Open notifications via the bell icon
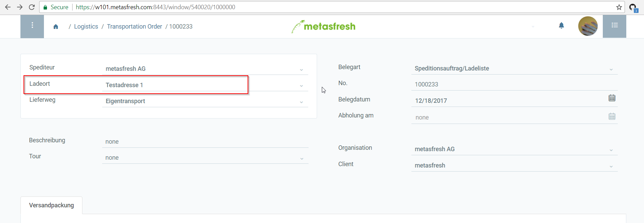The image size is (644, 223). click(x=561, y=25)
